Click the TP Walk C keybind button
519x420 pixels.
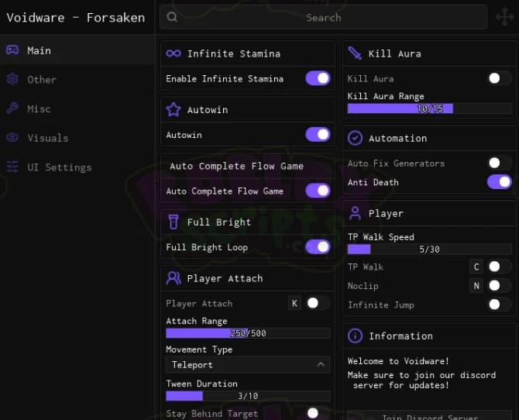476,267
